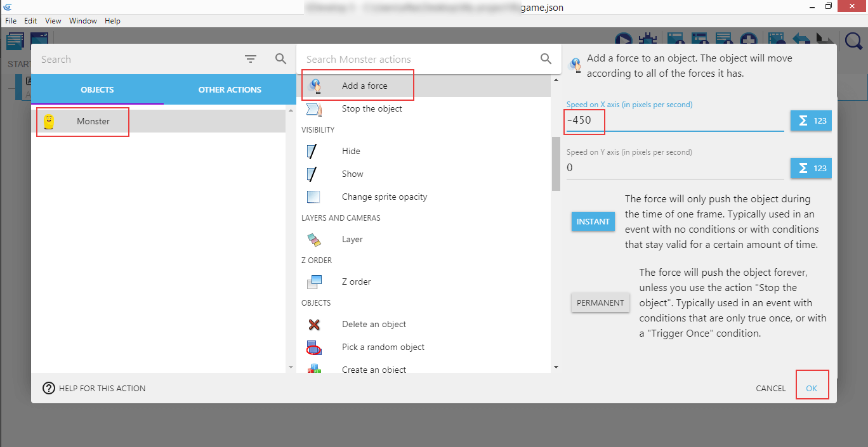Image resolution: width=868 pixels, height=447 pixels.
Task: Click the Pick a random object icon
Action: 314,347
